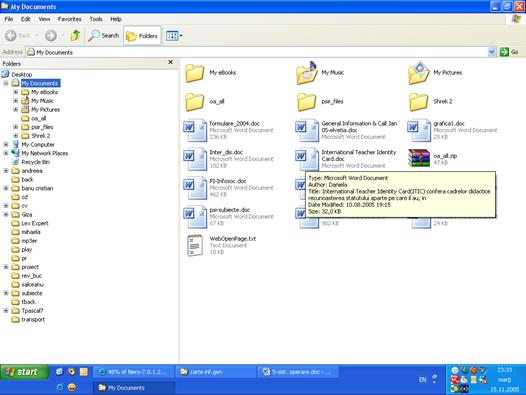Select Lex Expert folder in tree
The height and width of the screenshot is (395, 526).
click(x=35, y=223)
